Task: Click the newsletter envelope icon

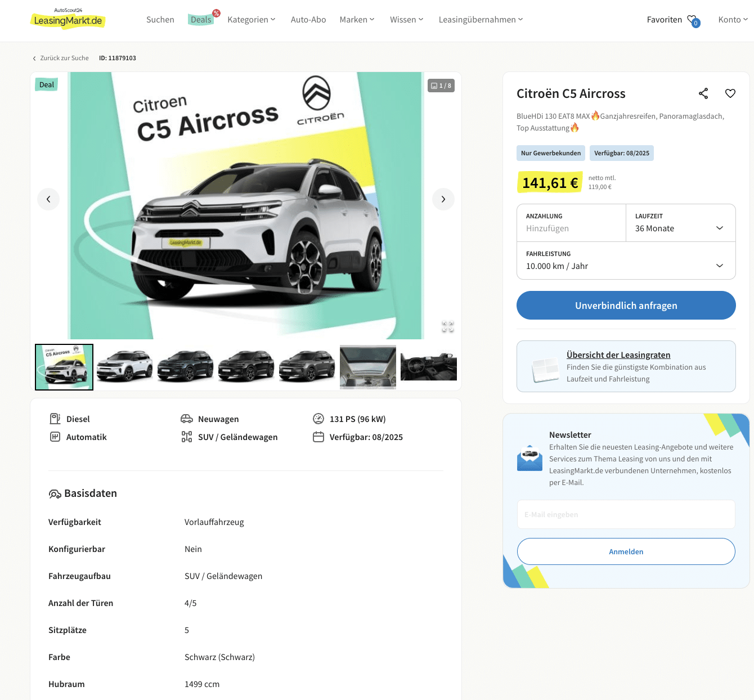Action: coord(529,459)
